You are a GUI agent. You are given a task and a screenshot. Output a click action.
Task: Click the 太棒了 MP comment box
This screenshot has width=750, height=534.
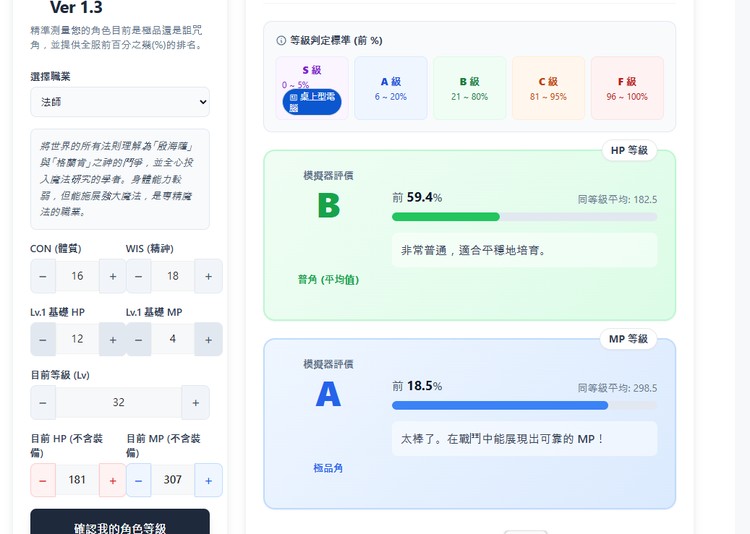point(524,439)
